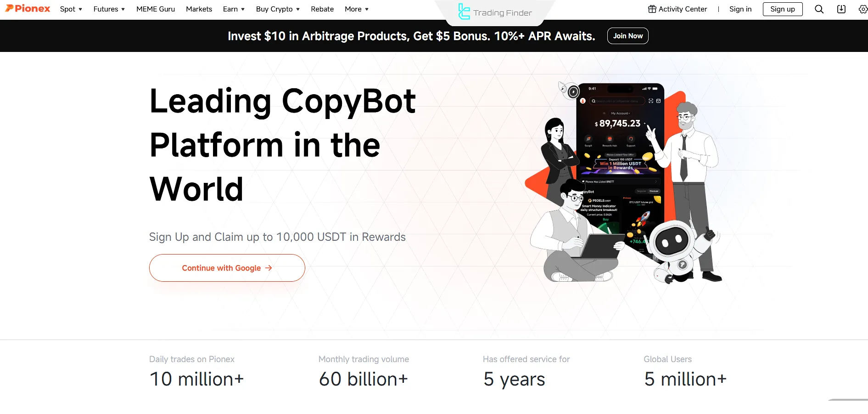This screenshot has width=868, height=414.
Task: Open the Earn dropdown
Action: (234, 9)
